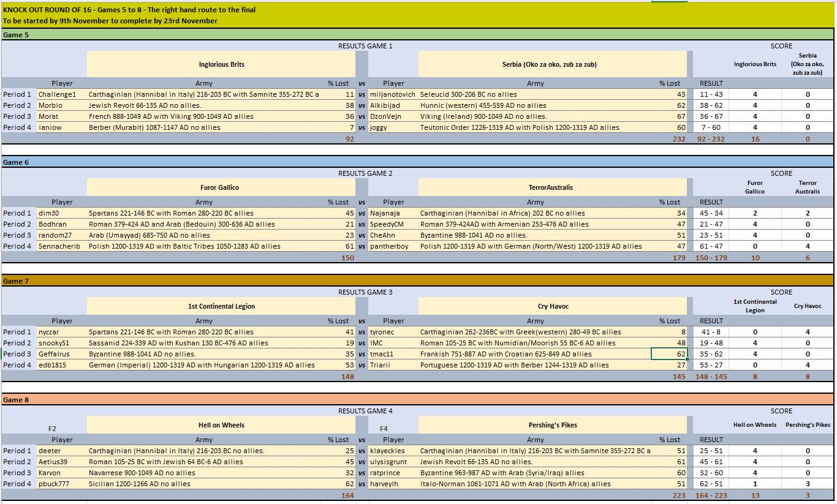Select player cell Bodhran
Image resolution: width=837 pixels, height=504 pixels.
point(62,224)
